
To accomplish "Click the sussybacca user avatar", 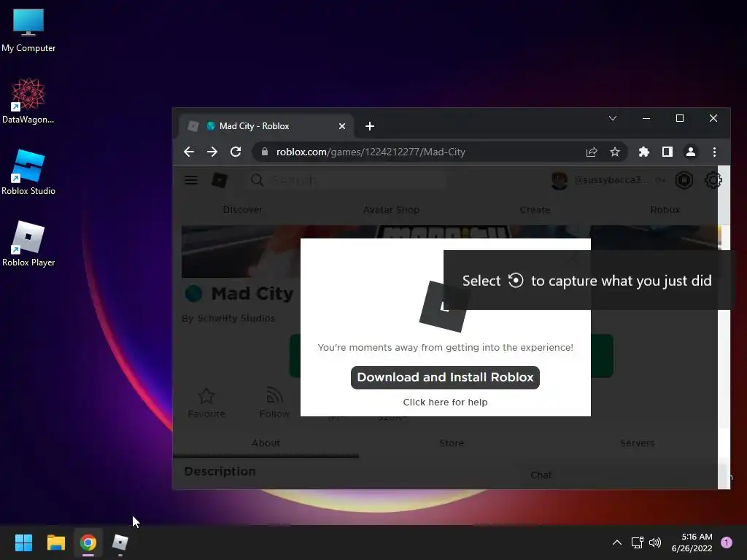I will click(x=560, y=180).
